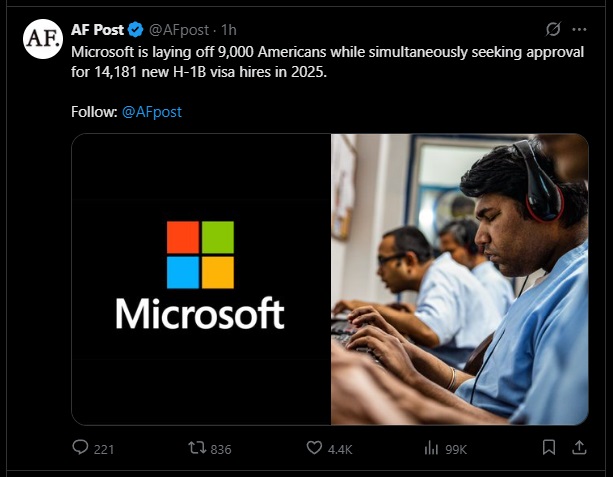Open the three-dot more options menu
The width and height of the screenshot is (613, 477).
pos(579,29)
